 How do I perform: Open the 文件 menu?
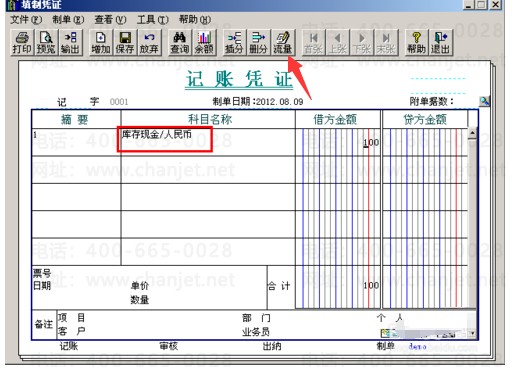point(26,20)
